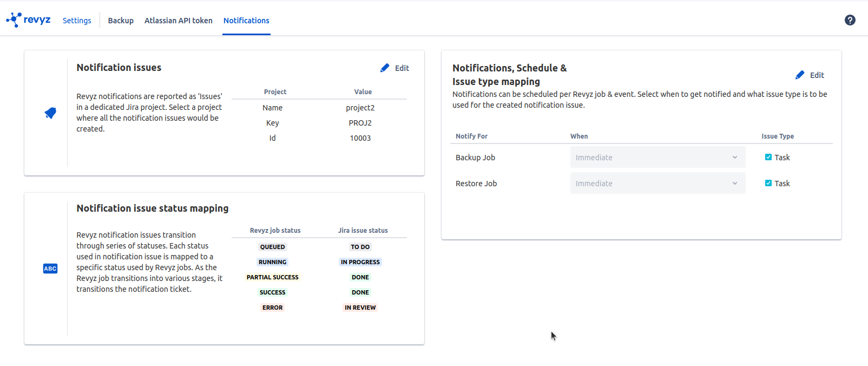Click the QUEUED job status badge

point(272,247)
